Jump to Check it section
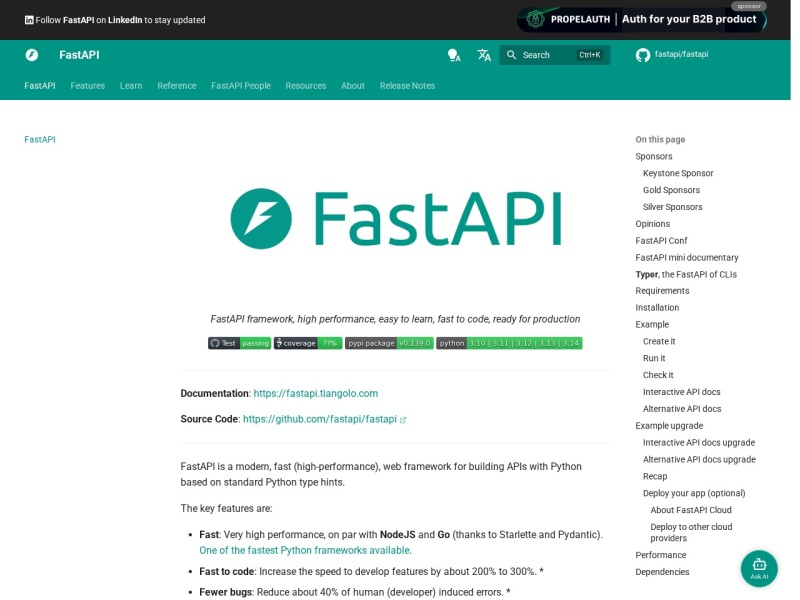This screenshot has width=800, height=600. coord(658,375)
